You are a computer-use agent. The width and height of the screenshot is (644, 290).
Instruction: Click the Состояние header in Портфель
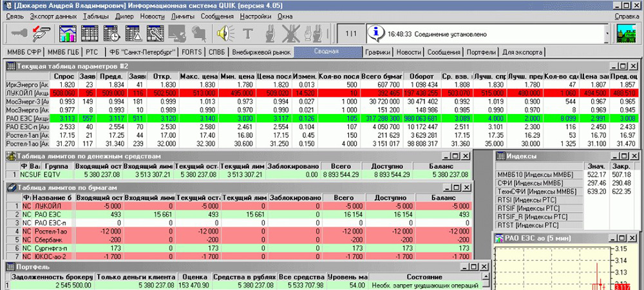click(425, 277)
